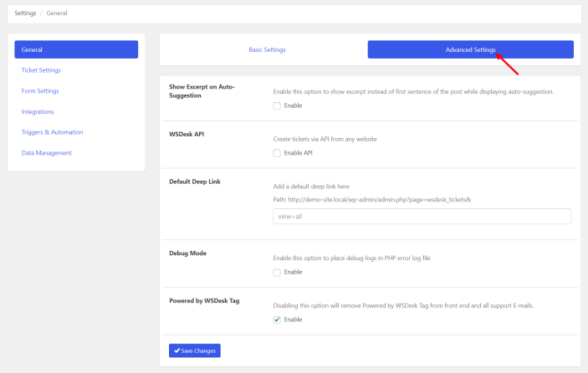
Task: Click the Enable label under Powered by WSDesk Tag
Action: [x=293, y=319]
